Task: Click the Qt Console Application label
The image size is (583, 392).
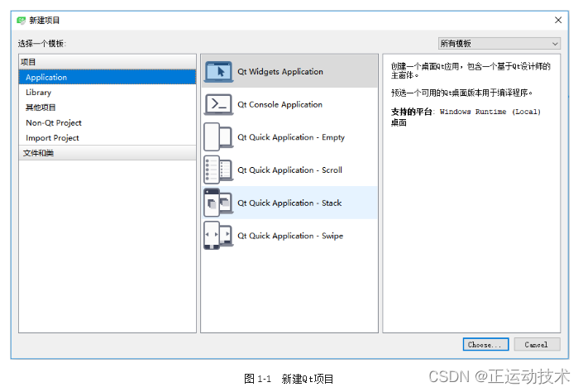Action: pos(280,104)
